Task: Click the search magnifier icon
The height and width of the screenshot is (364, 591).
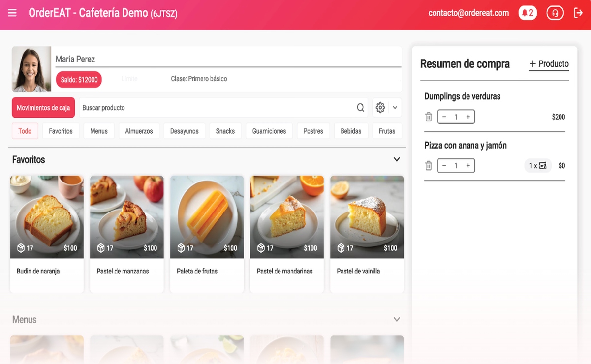Action: pos(361,108)
